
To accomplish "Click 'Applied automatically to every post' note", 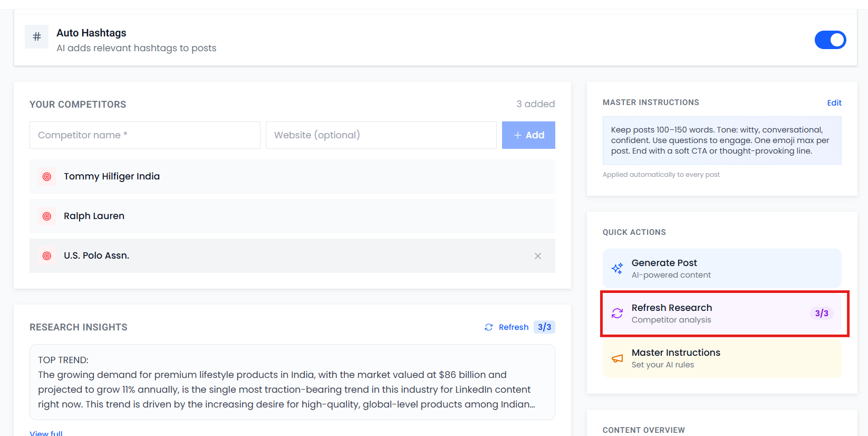I will pos(661,175).
